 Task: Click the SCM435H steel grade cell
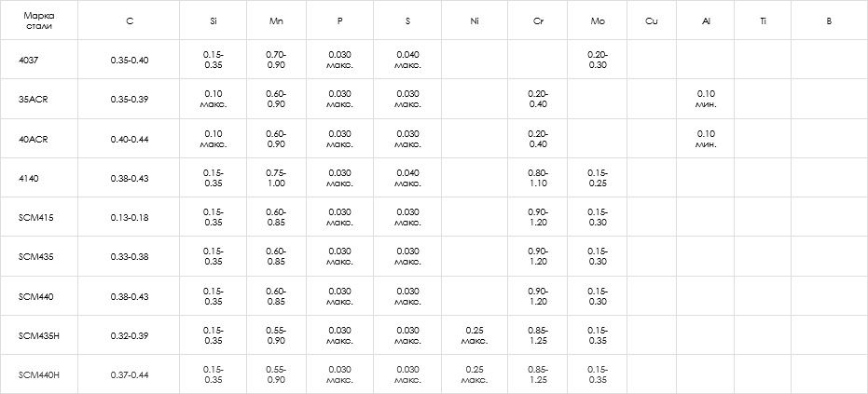point(38,335)
